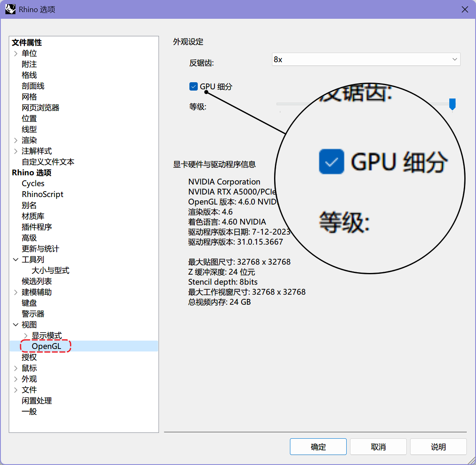Screen dimensions: 476x465
Task: Click the dialog resize grip corner
Action: click(x=471, y=460)
